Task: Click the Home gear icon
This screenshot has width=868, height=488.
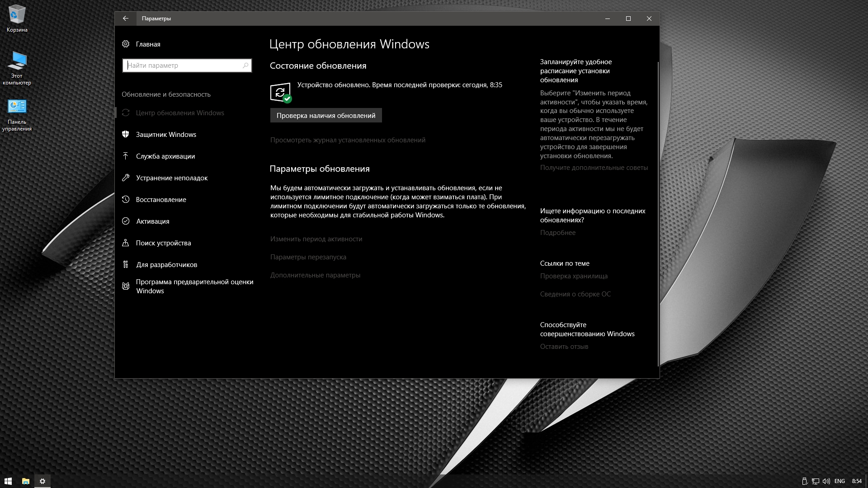Action: point(126,44)
